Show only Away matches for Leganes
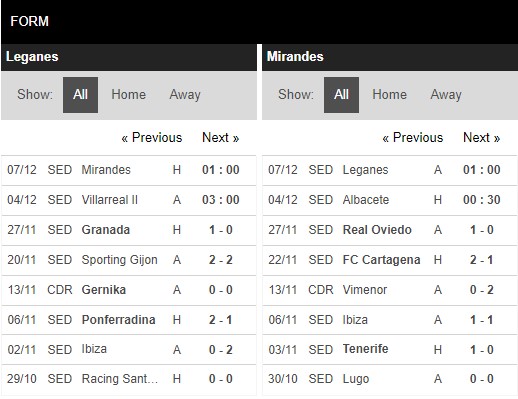The width and height of the screenshot is (518, 399). tap(185, 95)
